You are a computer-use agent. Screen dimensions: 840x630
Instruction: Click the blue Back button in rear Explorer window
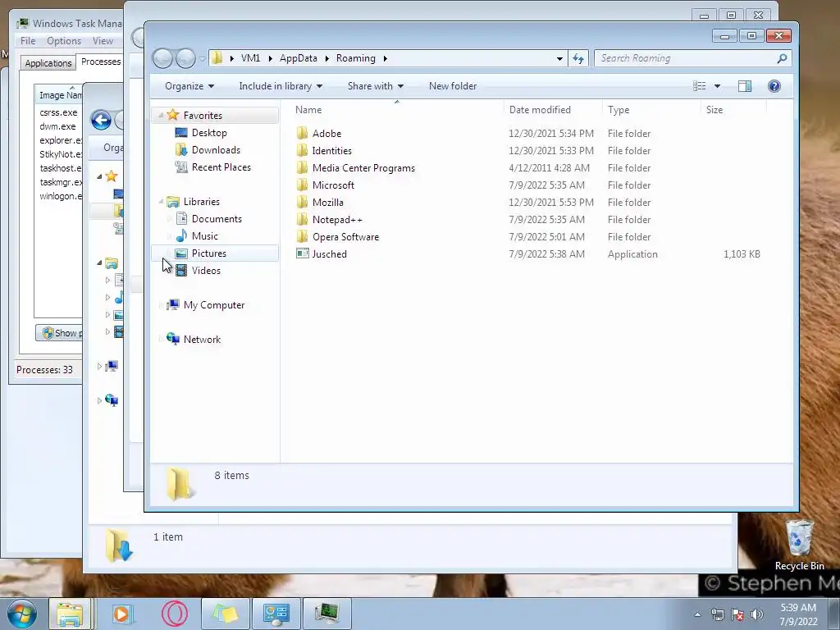(101, 120)
